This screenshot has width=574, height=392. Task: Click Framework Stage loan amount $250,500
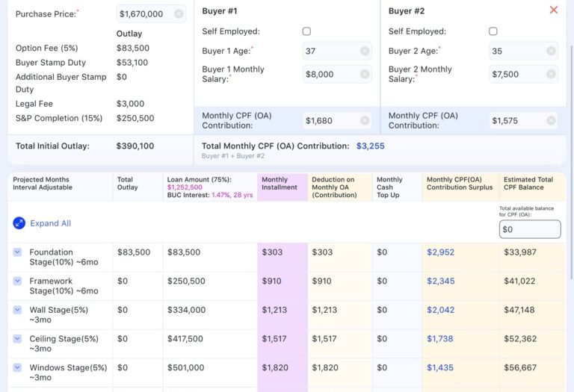(186, 281)
